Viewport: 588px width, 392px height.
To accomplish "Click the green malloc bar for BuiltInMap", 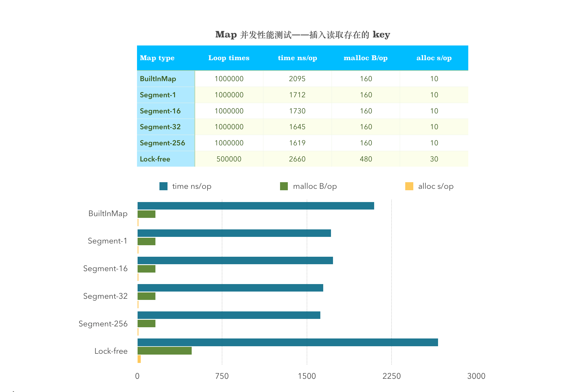I will point(146,214).
